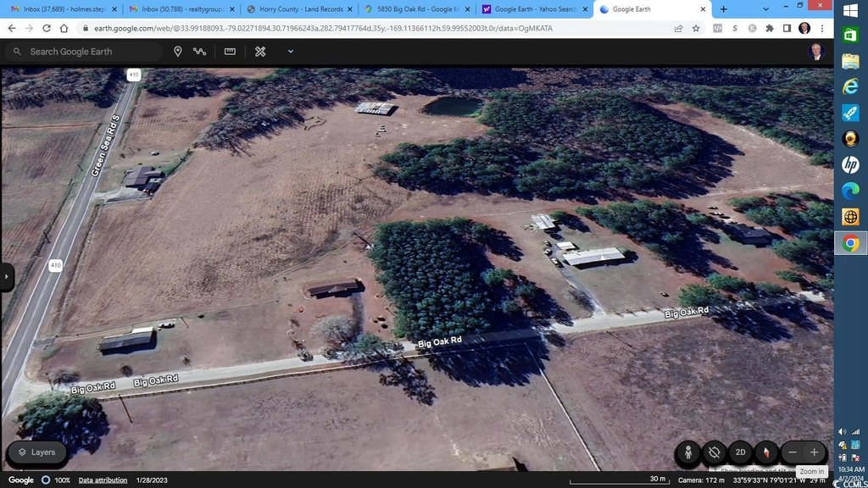The image size is (868, 488).
Task: Select the draw path or polygon tool
Action: point(200,52)
